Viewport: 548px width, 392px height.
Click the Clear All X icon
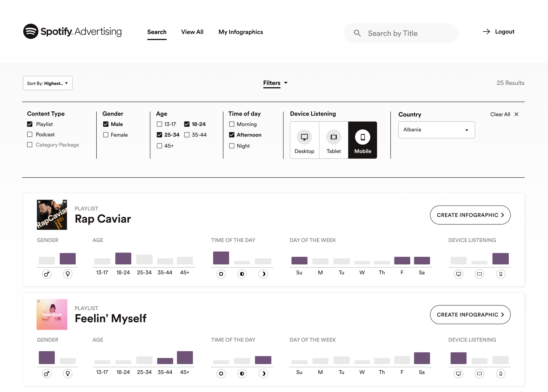pos(516,114)
